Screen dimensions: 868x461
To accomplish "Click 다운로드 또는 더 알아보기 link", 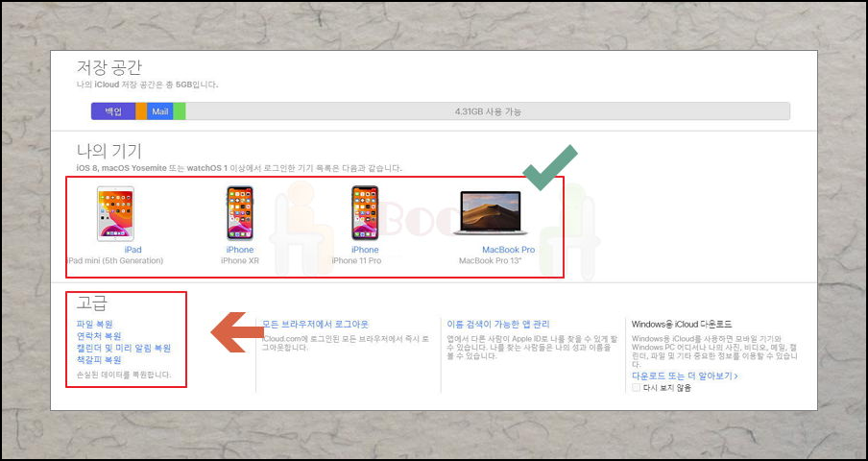I will pyautogui.click(x=685, y=376).
